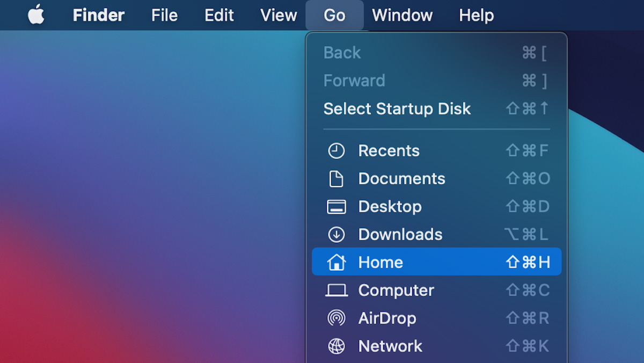Click the ⇧⌘D shortcut beside Desktop
644x363 pixels.
pos(528,207)
